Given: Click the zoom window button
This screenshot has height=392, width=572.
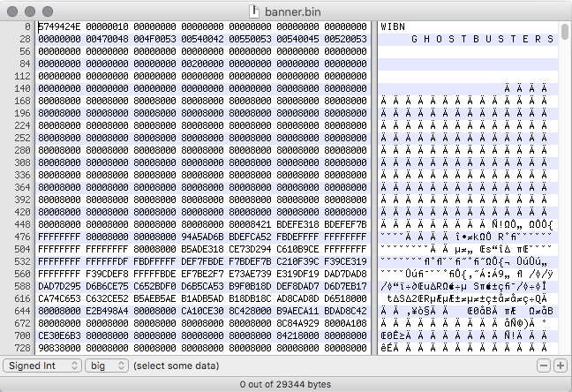Looking at the screenshot, I should click(48, 11).
